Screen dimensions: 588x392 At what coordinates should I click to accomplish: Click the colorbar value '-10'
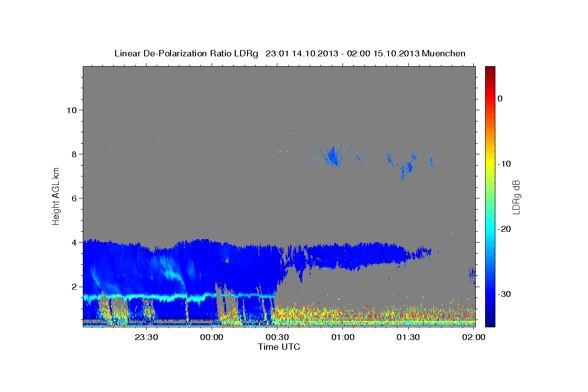(x=504, y=164)
